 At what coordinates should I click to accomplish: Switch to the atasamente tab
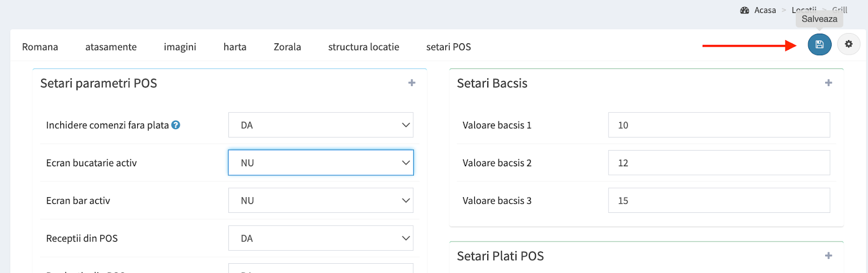coord(111,47)
